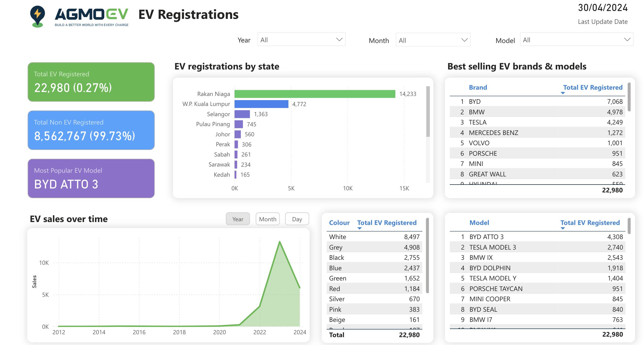Open the Year filter combo box
This screenshot has width=644, height=345.
(296, 40)
